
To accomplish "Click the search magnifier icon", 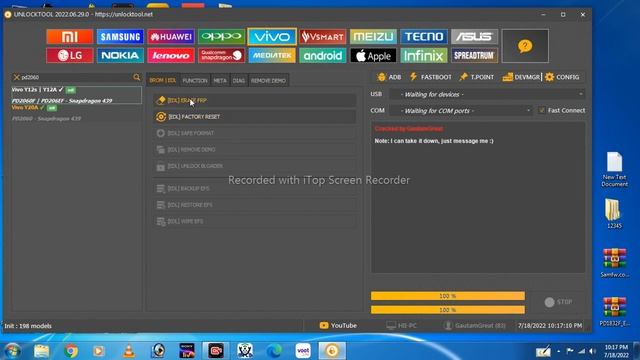I will (136, 77).
